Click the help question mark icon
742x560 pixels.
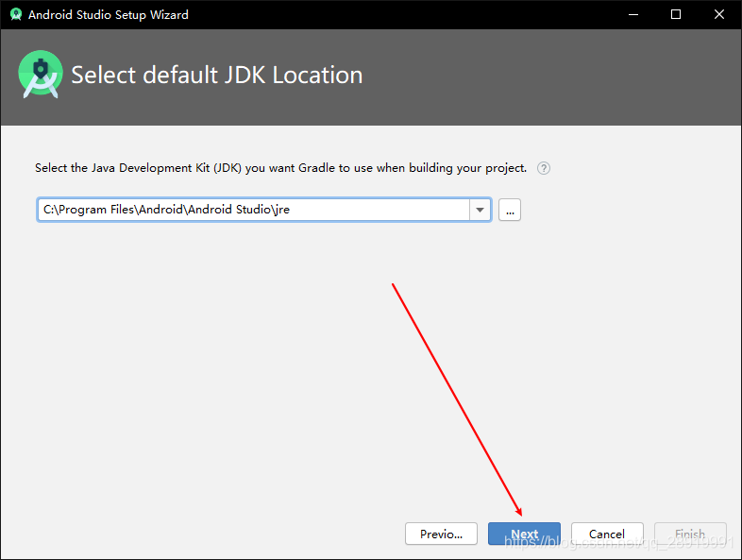(x=543, y=168)
